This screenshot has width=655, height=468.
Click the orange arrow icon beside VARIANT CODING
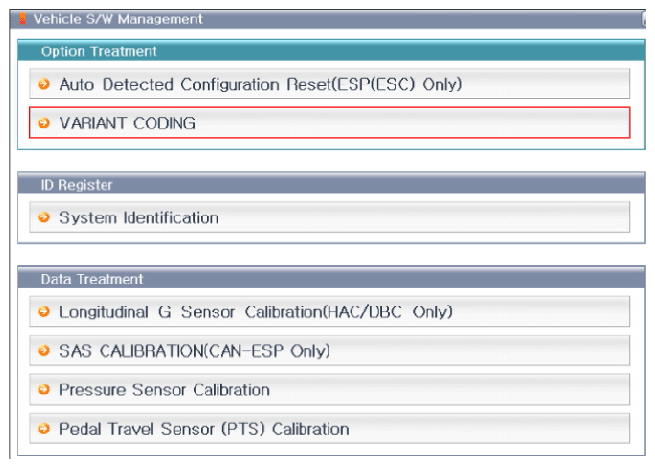[x=44, y=123]
